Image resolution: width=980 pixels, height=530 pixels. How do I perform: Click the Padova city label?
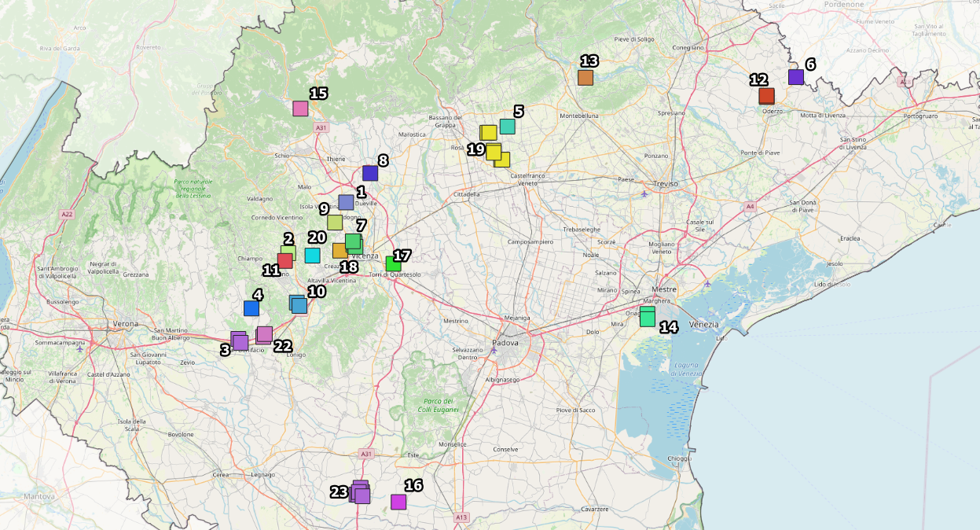505,343
